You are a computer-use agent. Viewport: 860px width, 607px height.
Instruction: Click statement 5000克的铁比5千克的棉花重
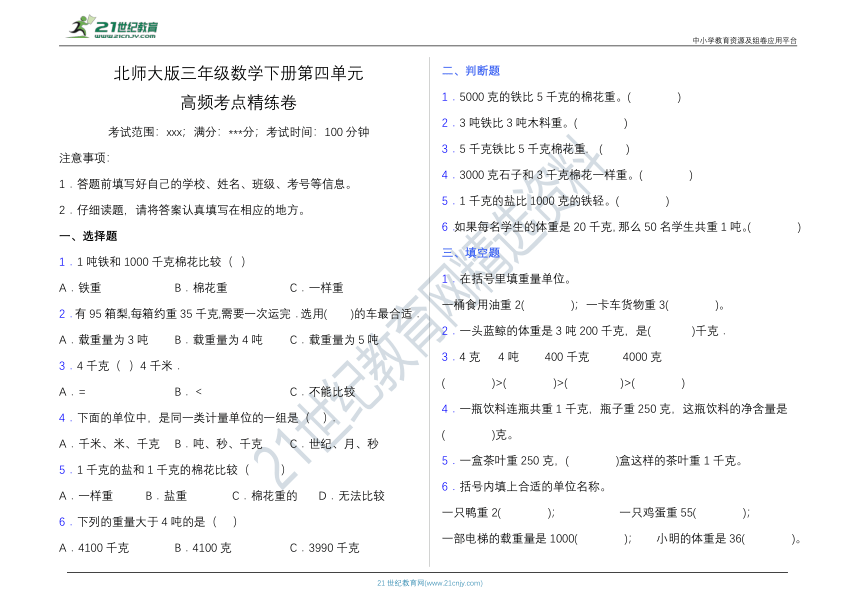click(x=562, y=97)
